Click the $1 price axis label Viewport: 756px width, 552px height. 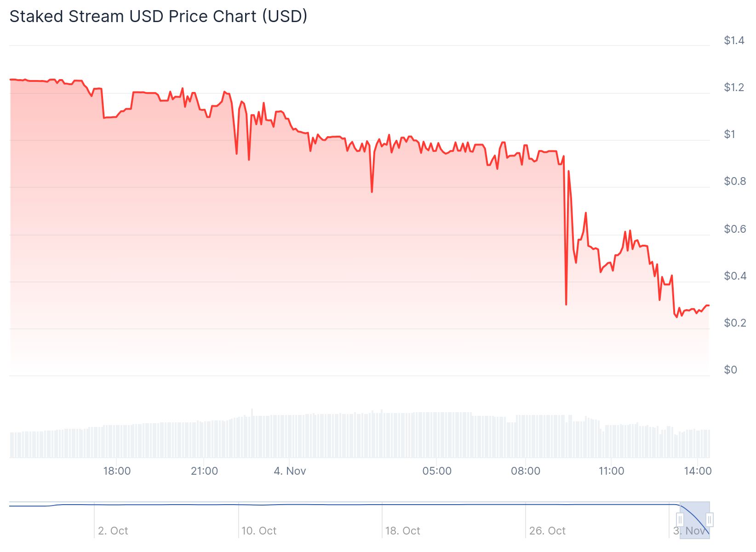click(730, 134)
